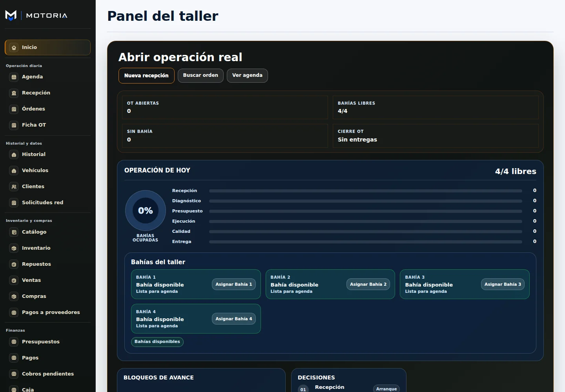This screenshot has height=392, width=565.
Task: Click Asignar Bahía 4 button
Action: tap(234, 319)
